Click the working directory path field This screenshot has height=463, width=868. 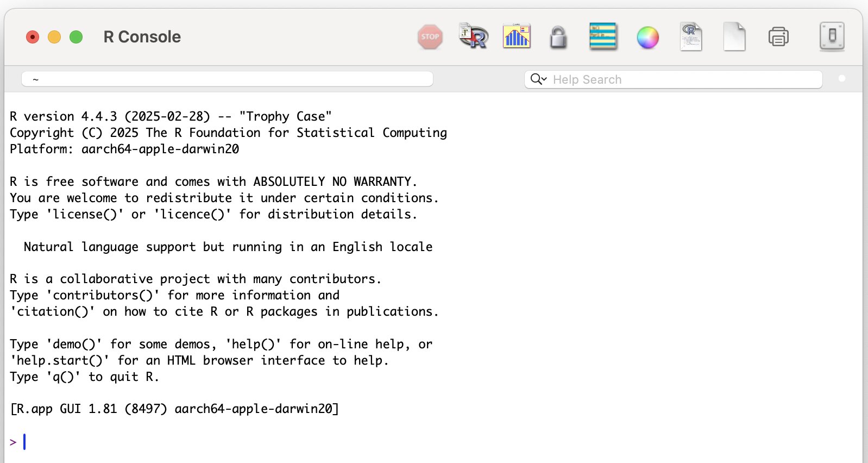tap(227, 79)
